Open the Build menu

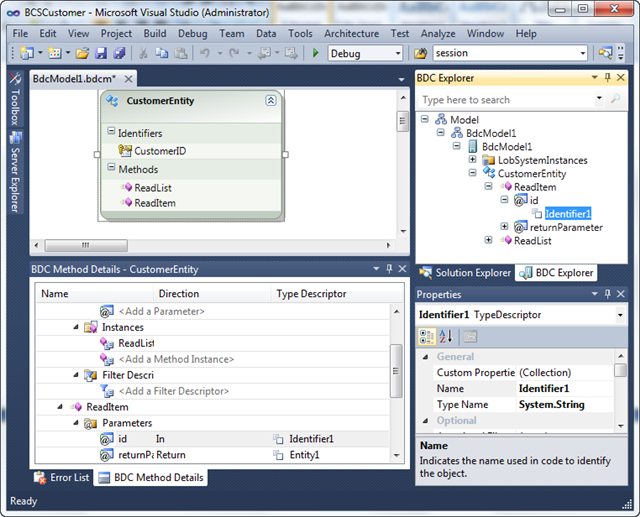tap(155, 33)
